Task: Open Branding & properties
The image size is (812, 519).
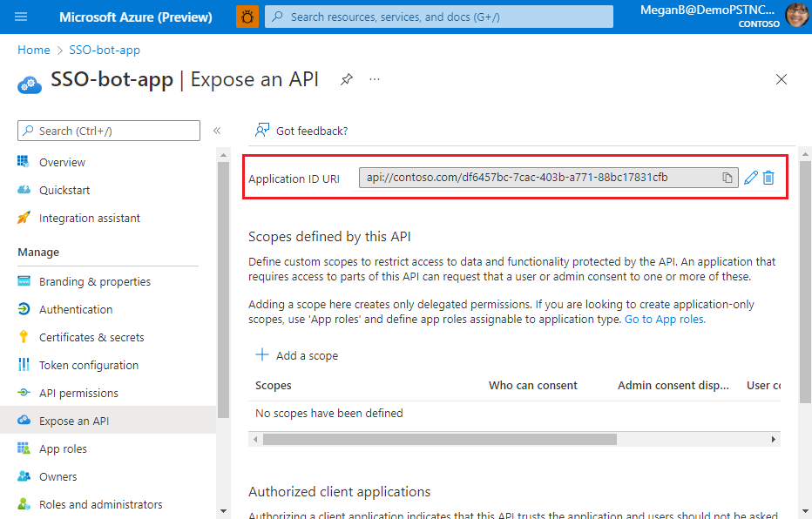Action: pyautogui.click(x=95, y=281)
